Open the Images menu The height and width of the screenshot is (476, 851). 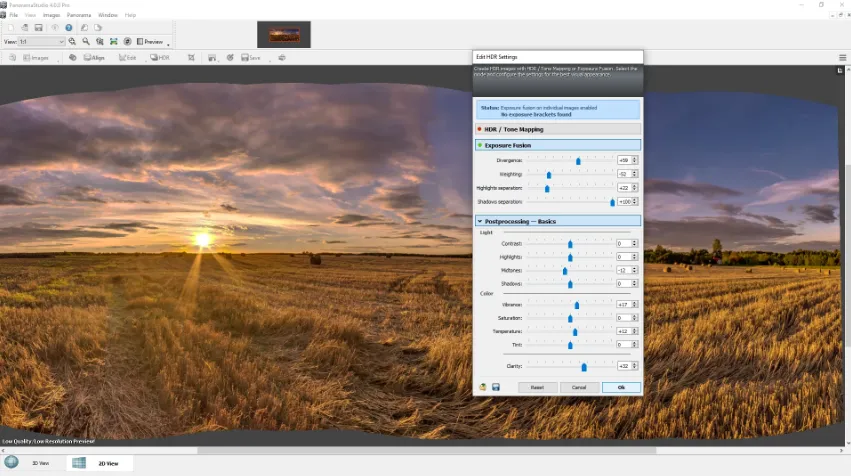point(52,15)
